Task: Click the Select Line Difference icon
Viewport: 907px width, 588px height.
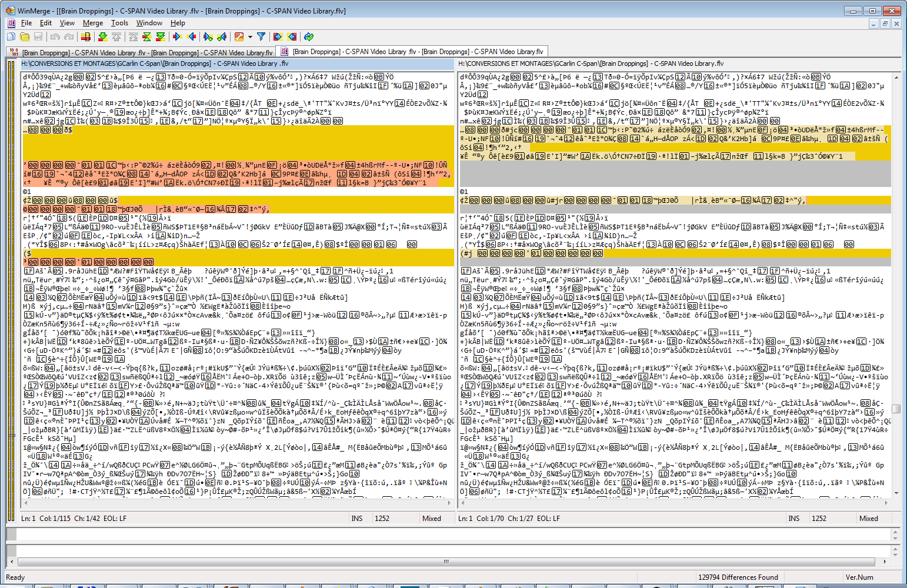Action: [x=86, y=37]
